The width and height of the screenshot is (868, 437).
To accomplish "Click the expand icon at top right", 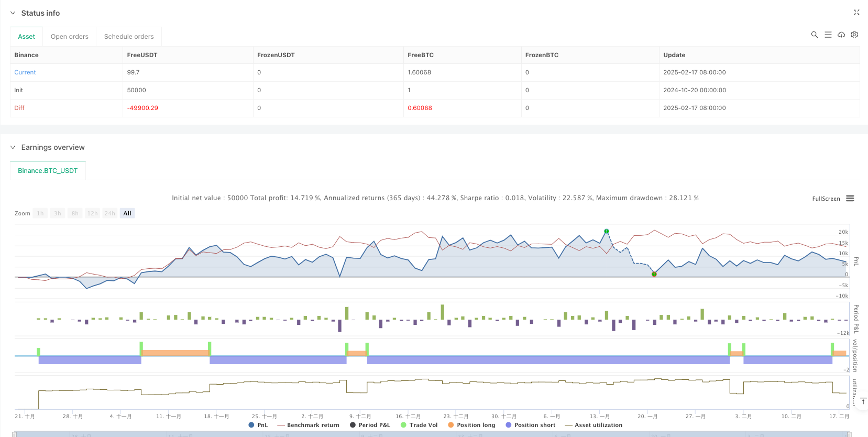I will tap(856, 12).
